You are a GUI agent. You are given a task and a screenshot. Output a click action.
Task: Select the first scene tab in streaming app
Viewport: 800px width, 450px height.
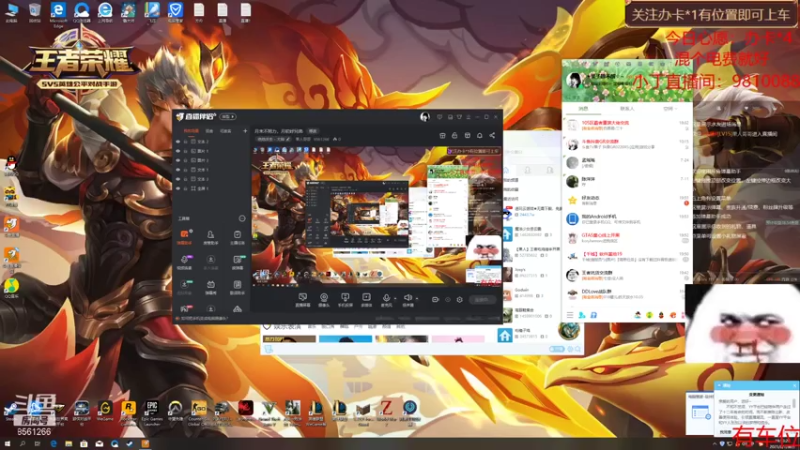pos(191,131)
